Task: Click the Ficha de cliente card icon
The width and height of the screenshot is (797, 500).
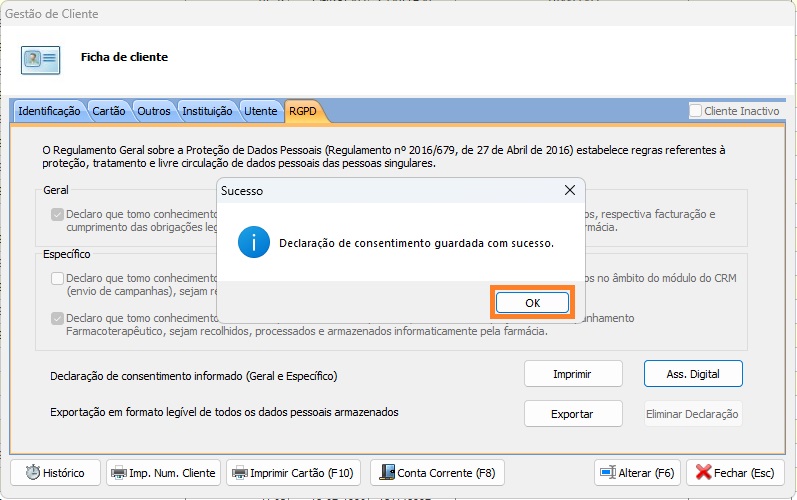Action: [x=41, y=59]
